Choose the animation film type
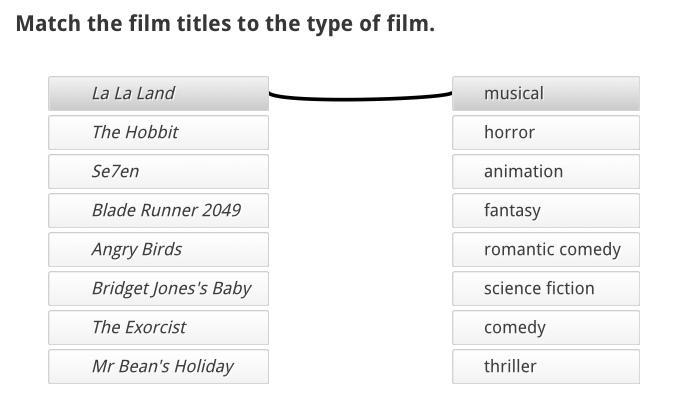 (545, 171)
